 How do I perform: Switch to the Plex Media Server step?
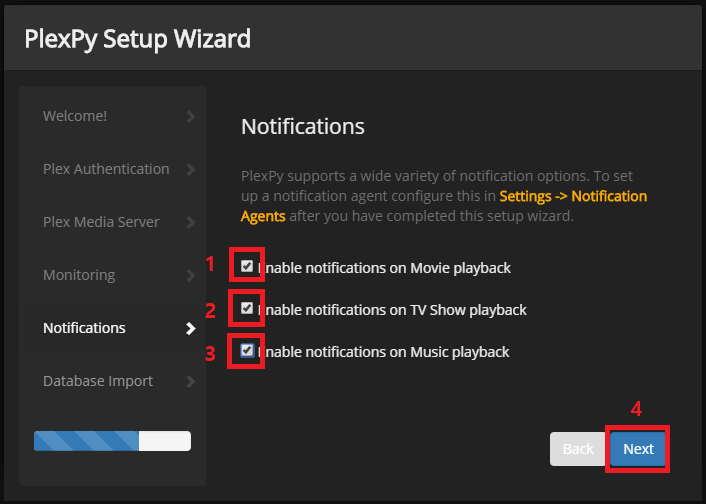tap(101, 222)
